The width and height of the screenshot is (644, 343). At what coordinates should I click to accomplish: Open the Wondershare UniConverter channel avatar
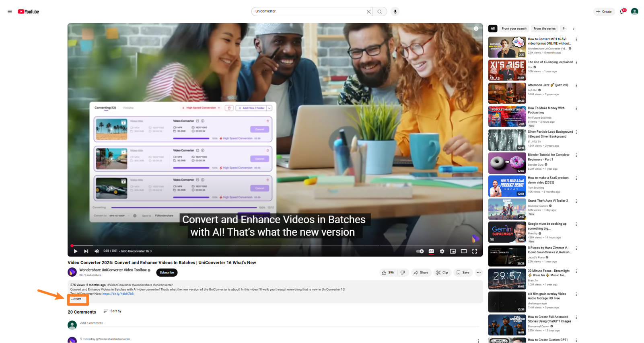pyautogui.click(x=72, y=272)
